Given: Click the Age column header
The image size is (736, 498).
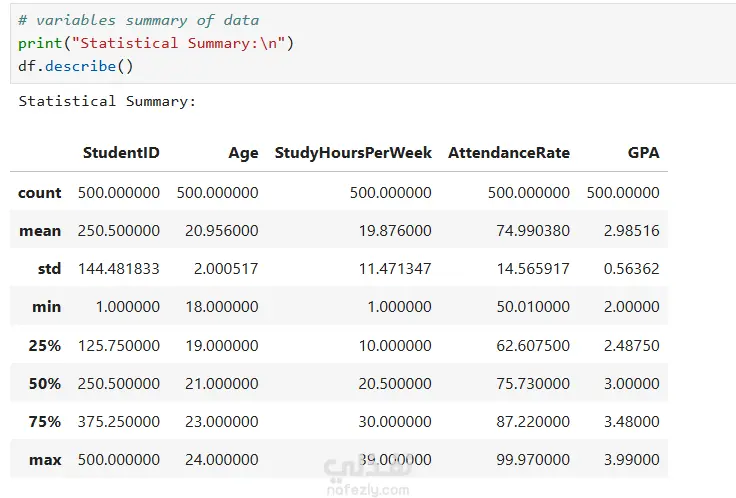Looking at the screenshot, I should pyautogui.click(x=243, y=153).
